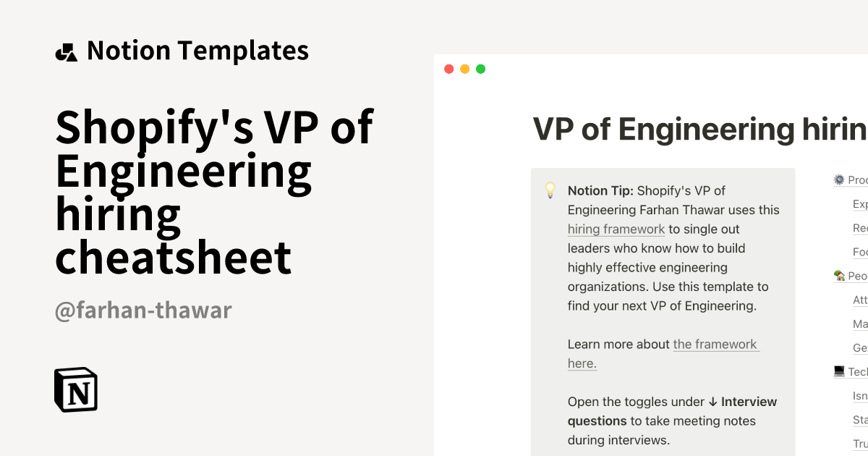Click the yellow traffic light dot
This screenshot has width=868, height=456.
[464, 68]
